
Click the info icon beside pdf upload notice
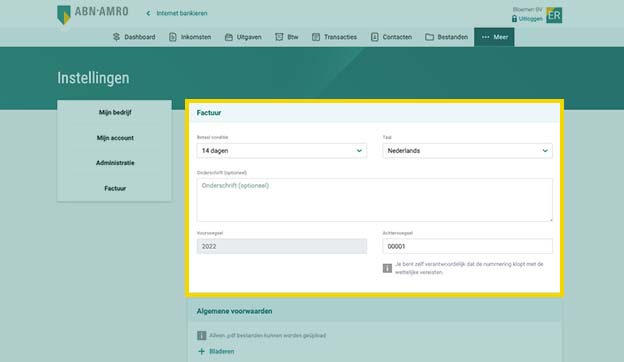[x=201, y=335]
